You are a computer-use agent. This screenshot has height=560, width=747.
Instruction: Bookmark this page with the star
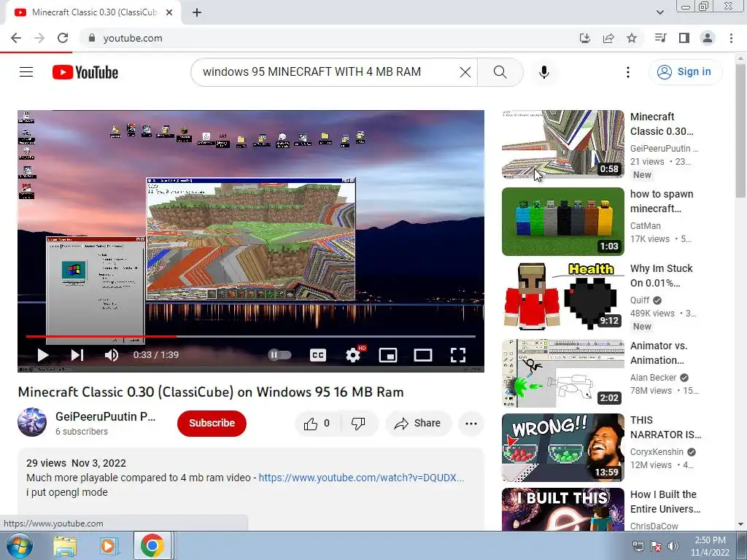[x=632, y=38]
